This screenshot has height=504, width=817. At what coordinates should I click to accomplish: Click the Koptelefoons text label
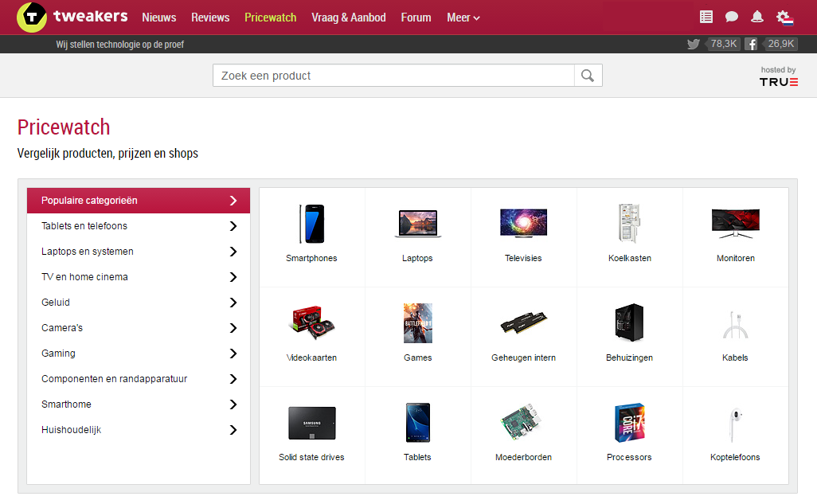735,457
